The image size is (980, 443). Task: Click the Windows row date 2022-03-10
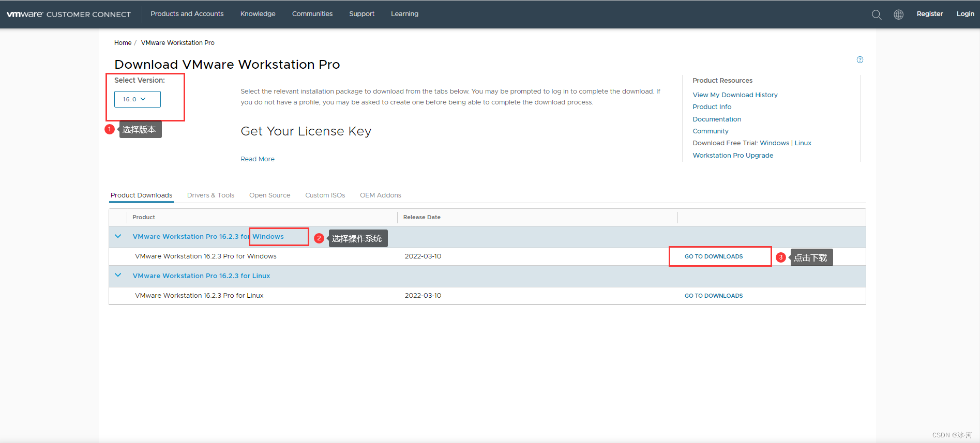tap(423, 256)
